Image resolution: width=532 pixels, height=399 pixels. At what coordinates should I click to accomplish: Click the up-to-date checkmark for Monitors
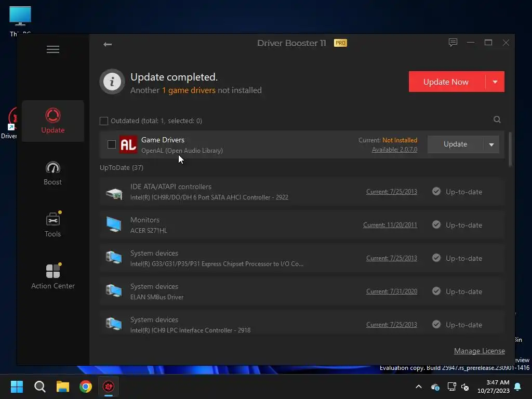click(436, 224)
